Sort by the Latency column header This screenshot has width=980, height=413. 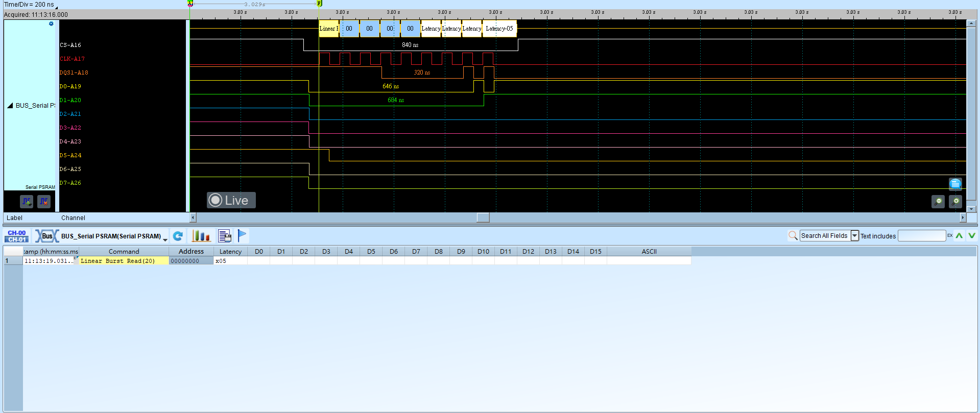pos(230,251)
